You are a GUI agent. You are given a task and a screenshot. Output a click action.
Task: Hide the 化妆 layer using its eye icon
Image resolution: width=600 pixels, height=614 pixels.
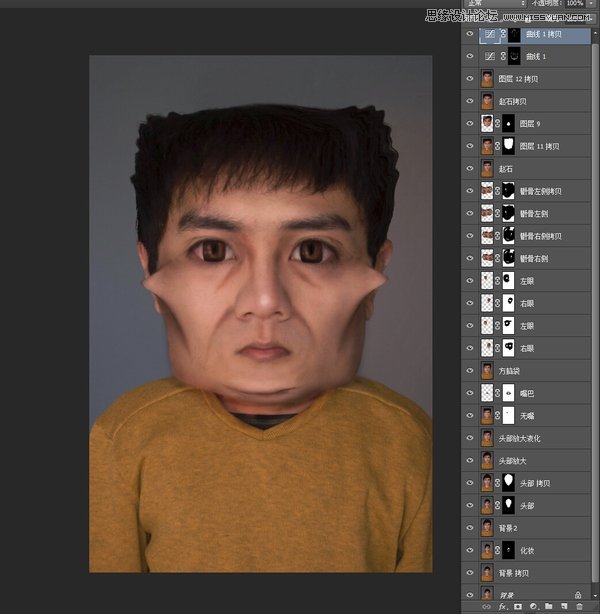click(470, 550)
